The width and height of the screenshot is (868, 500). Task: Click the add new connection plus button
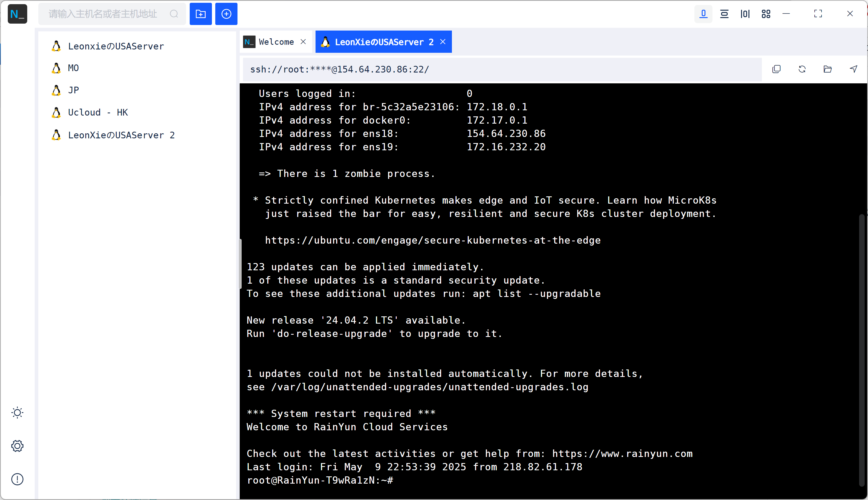click(226, 14)
